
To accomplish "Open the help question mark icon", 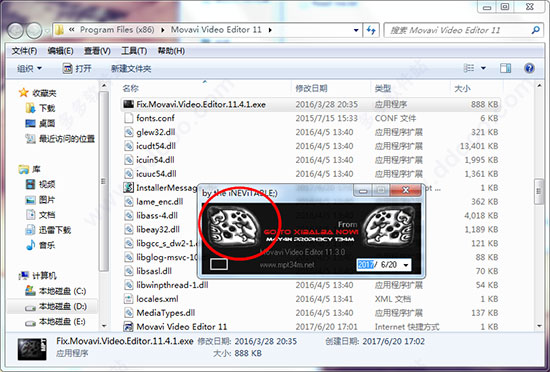I will click(529, 68).
